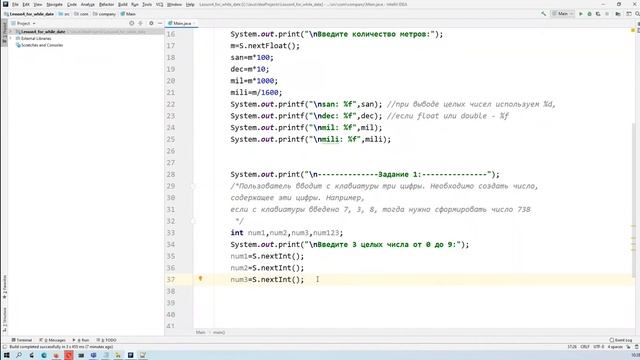Screen dimensions: 640x360
Task: Click the Debug bug icon
Action: coord(589,14)
